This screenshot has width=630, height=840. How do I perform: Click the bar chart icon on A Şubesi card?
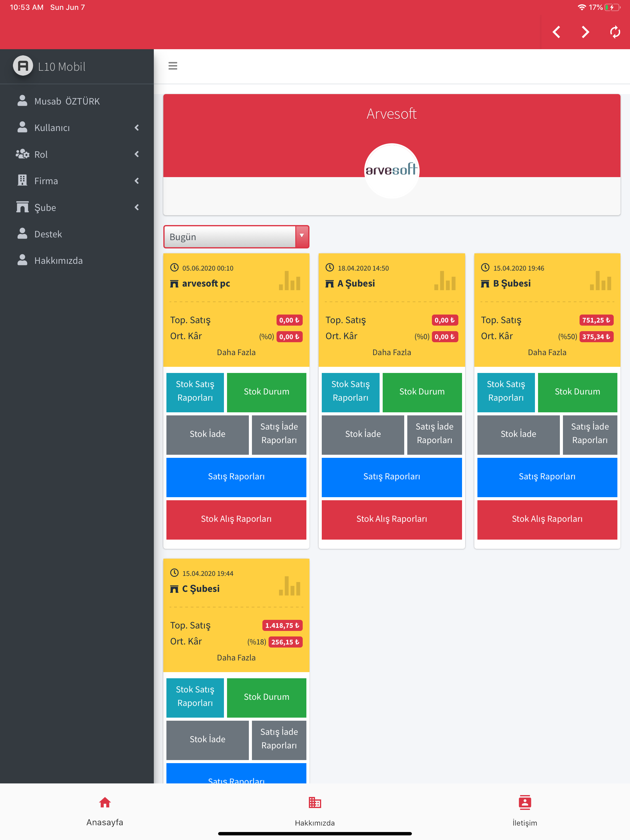pyautogui.click(x=445, y=281)
